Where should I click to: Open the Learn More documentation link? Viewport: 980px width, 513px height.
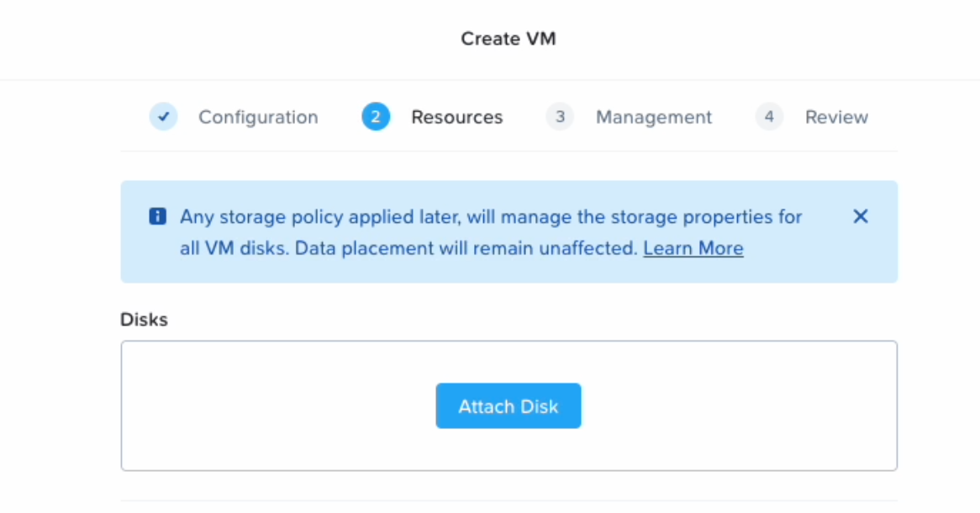pos(693,248)
